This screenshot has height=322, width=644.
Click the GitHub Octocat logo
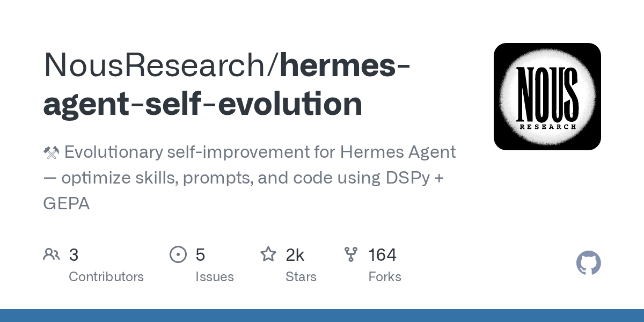(x=588, y=264)
